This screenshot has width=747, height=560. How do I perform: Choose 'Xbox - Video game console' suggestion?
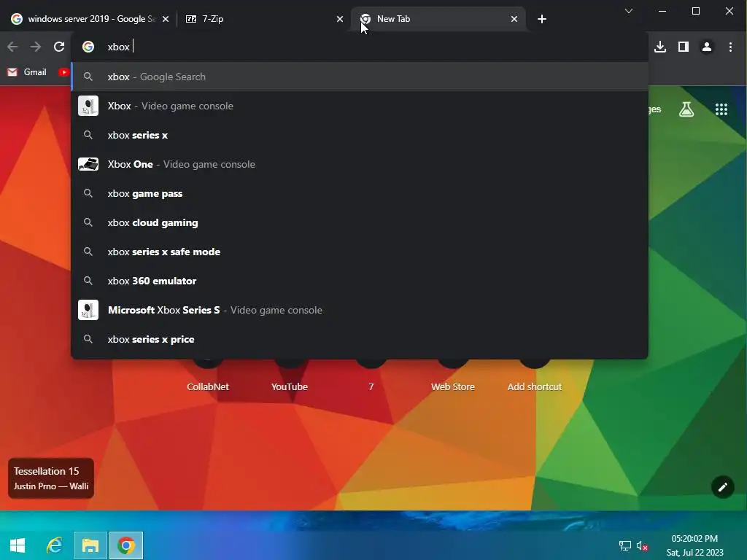pos(360,106)
